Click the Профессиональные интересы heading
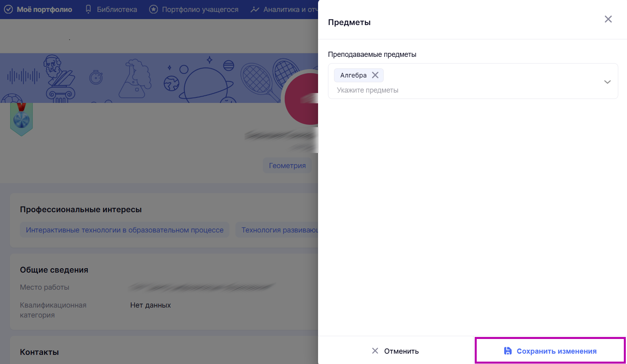 point(81,209)
